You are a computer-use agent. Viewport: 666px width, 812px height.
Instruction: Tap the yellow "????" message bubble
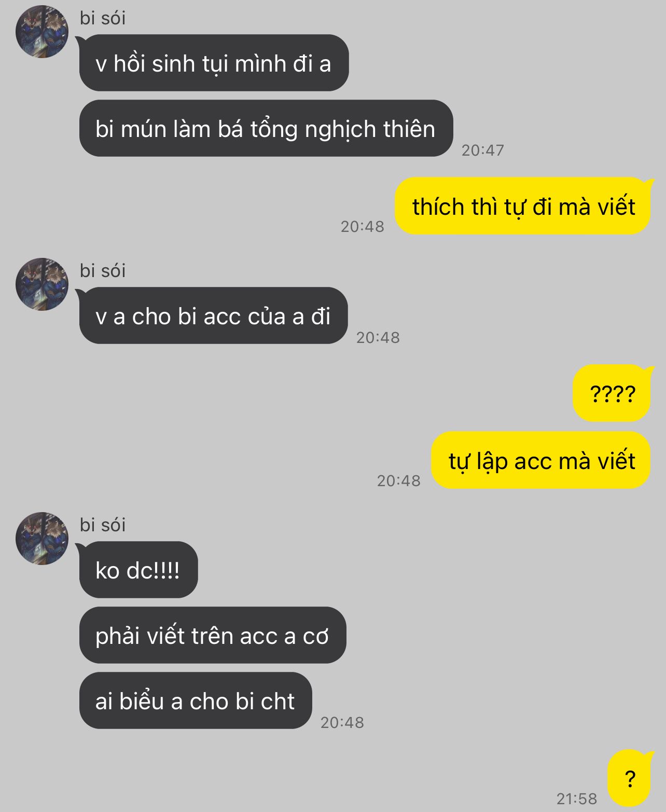[612, 394]
